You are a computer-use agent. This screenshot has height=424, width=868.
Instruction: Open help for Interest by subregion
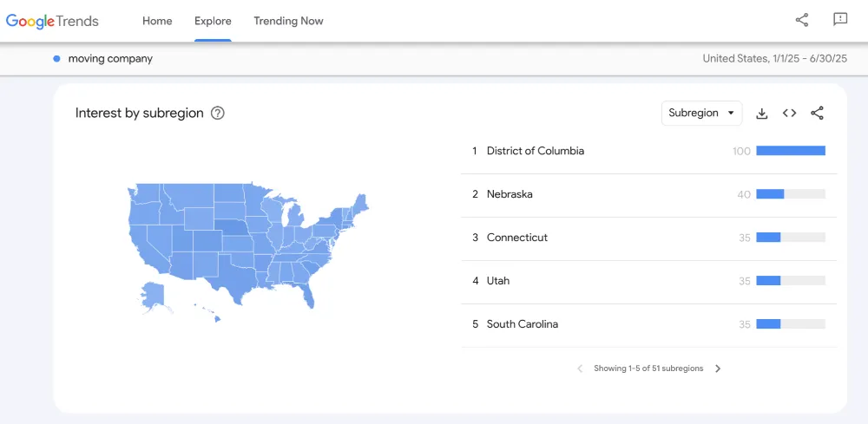click(218, 114)
